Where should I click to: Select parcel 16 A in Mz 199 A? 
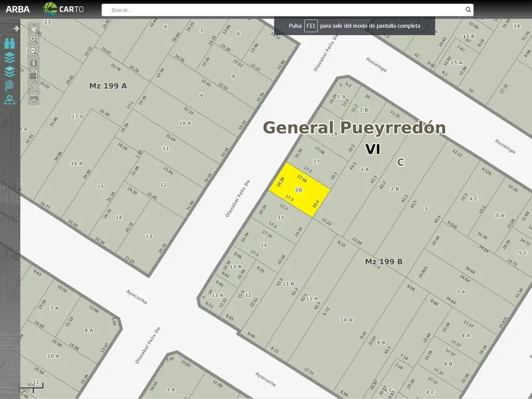(77, 164)
